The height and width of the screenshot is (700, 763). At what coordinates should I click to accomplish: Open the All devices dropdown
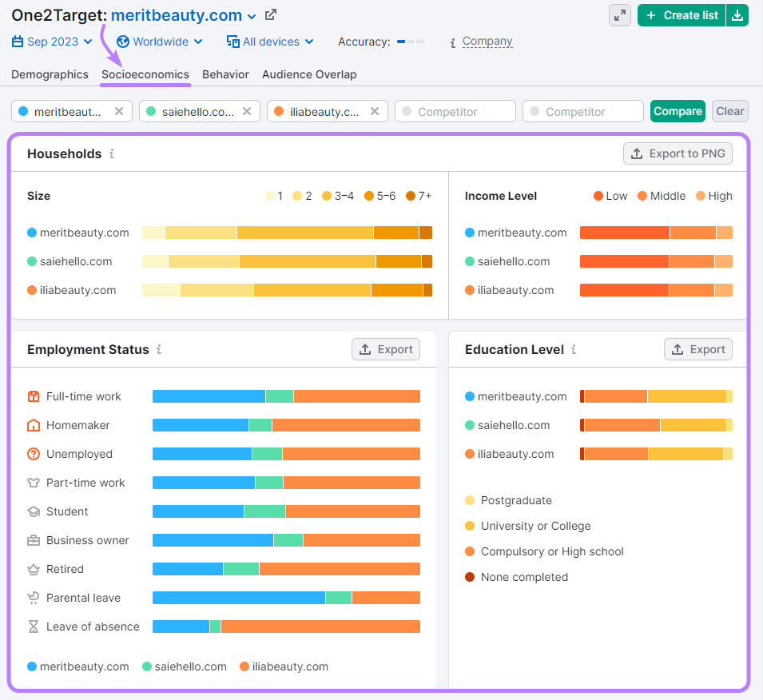click(269, 42)
